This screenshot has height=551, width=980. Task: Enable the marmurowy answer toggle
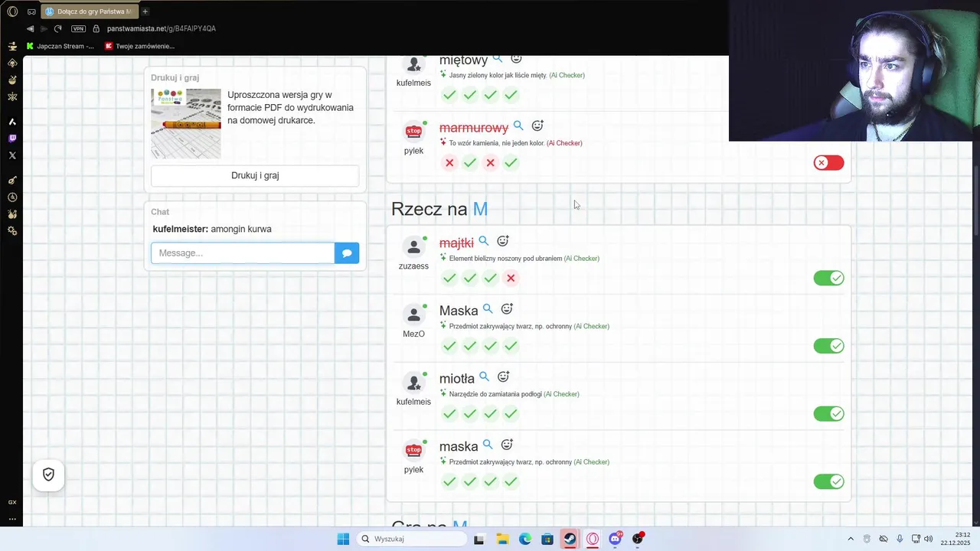click(x=828, y=162)
